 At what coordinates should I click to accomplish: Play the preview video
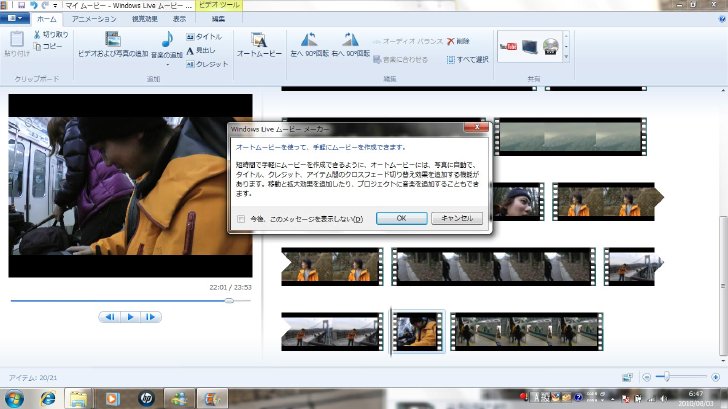click(x=130, y=317)
